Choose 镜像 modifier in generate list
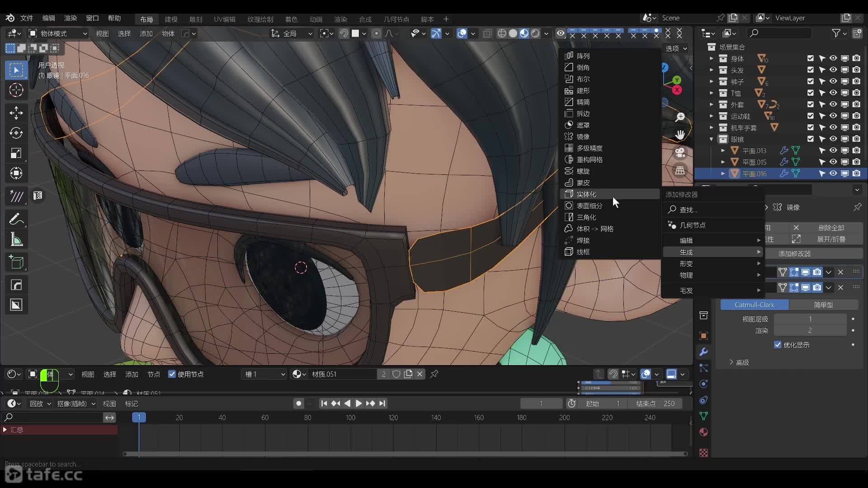 tap(610, 136)
